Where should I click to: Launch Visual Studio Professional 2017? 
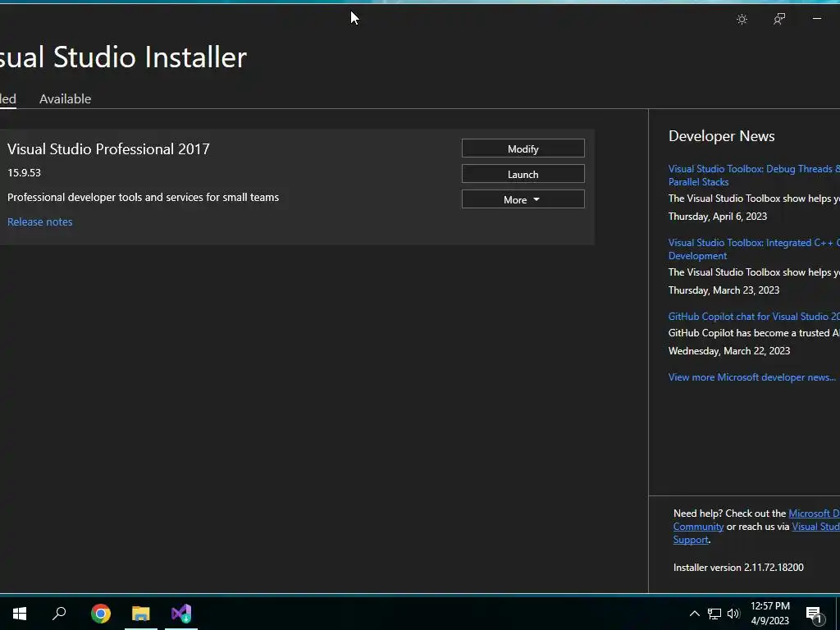pos(523,174)
